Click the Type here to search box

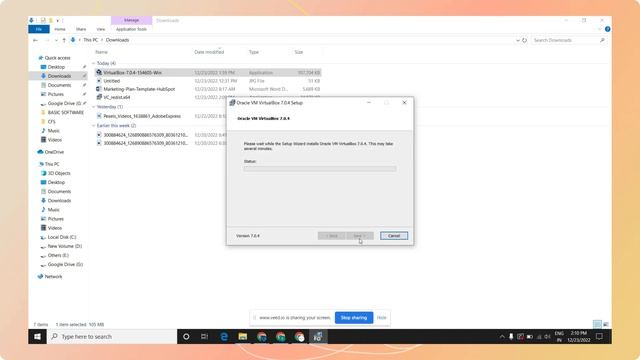112,336
